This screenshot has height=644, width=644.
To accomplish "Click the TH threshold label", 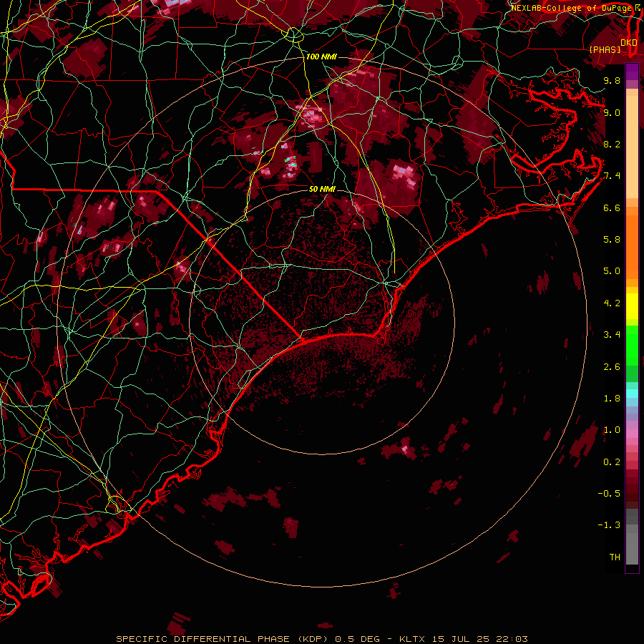I will click(x=615, y=557).
